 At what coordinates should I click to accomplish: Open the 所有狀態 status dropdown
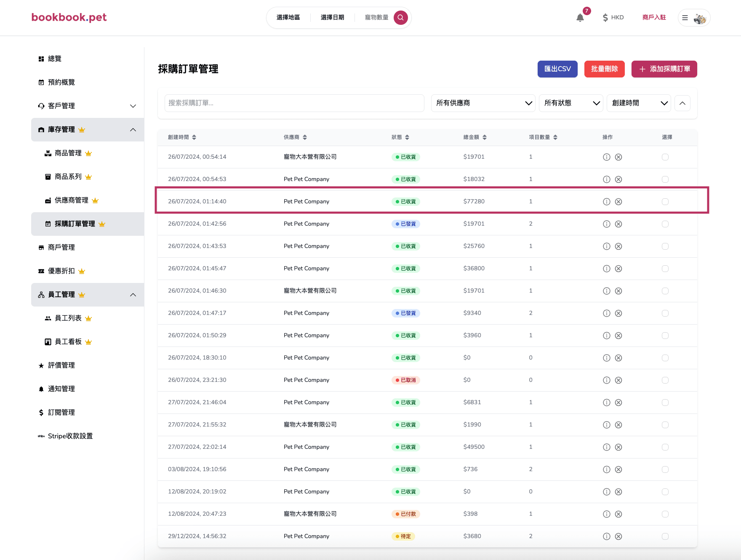(571, 103)
